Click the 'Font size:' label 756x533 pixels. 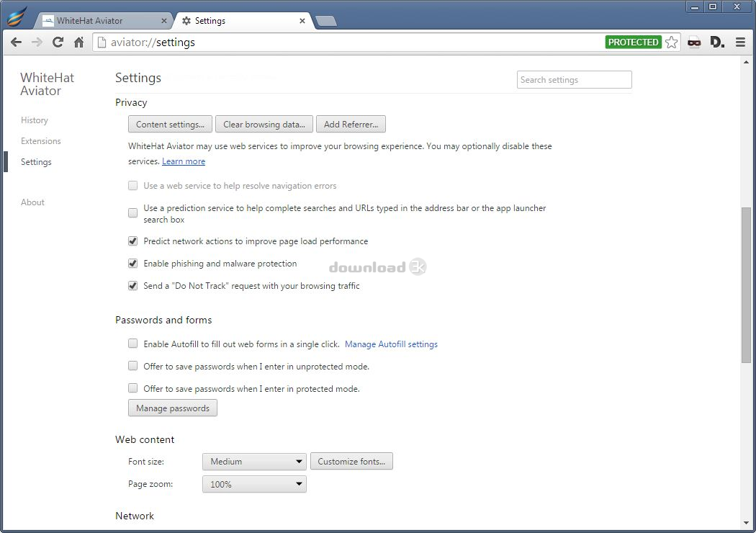tap(146, 462)
